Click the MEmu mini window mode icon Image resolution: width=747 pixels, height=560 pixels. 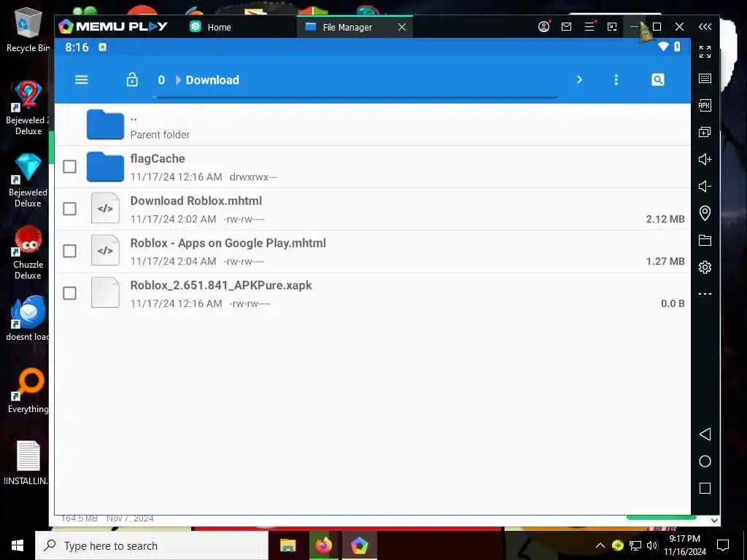(612, 27)
